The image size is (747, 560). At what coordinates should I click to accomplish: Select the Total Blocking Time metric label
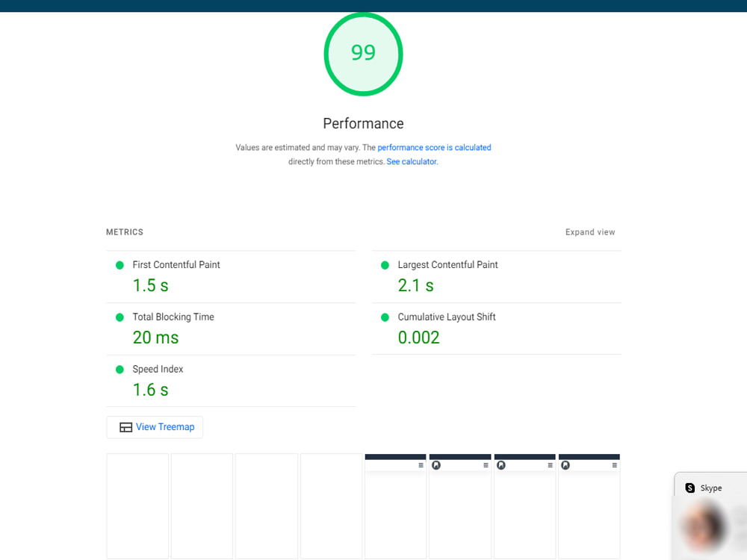pos(173,317)
